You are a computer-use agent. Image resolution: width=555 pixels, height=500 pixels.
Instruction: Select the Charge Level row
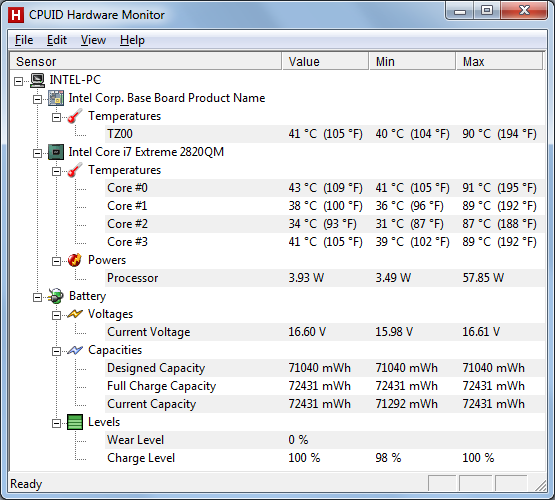[x=325, y=458]
